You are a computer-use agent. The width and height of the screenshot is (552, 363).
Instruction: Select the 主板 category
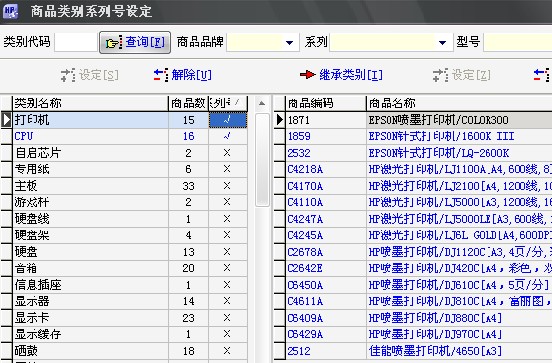pos(90,186)
